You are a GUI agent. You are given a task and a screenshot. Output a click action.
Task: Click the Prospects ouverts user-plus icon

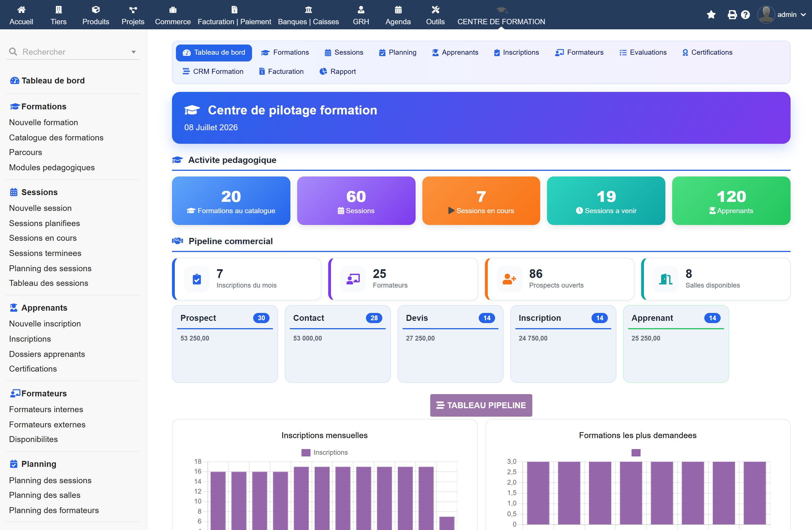(509, 279)
